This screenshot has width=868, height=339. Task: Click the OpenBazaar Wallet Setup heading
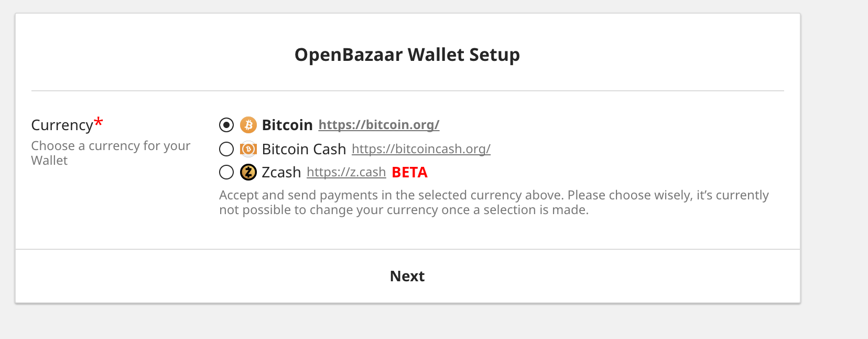click(408, 55)
